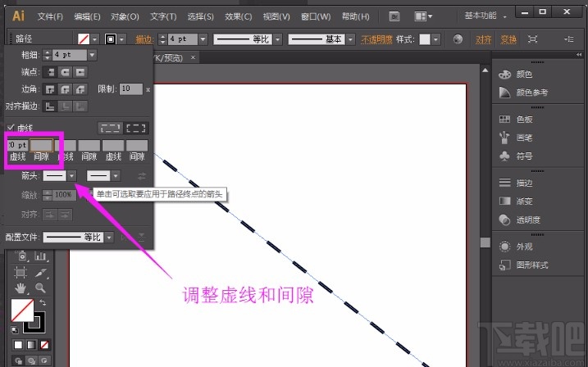Screen dimensions: 588x367
Task: Open the 外观 appearance panel
Action: coord(515,247)
